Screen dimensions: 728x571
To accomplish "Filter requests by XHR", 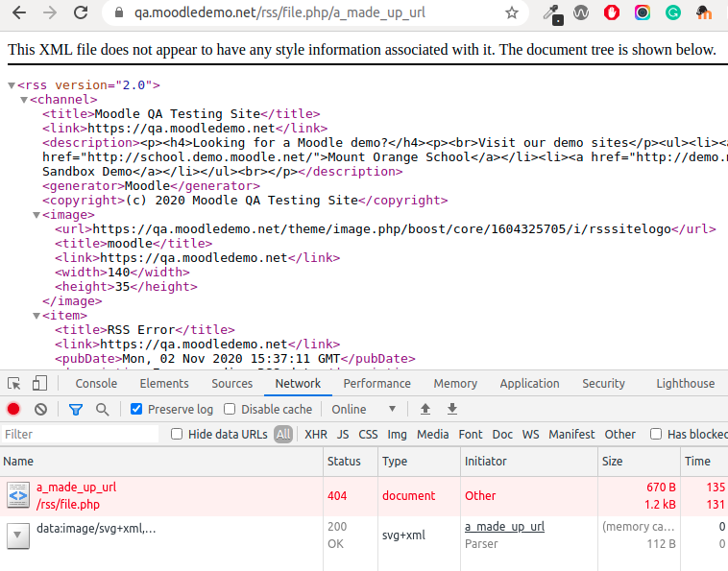I will tap(316, 435).
